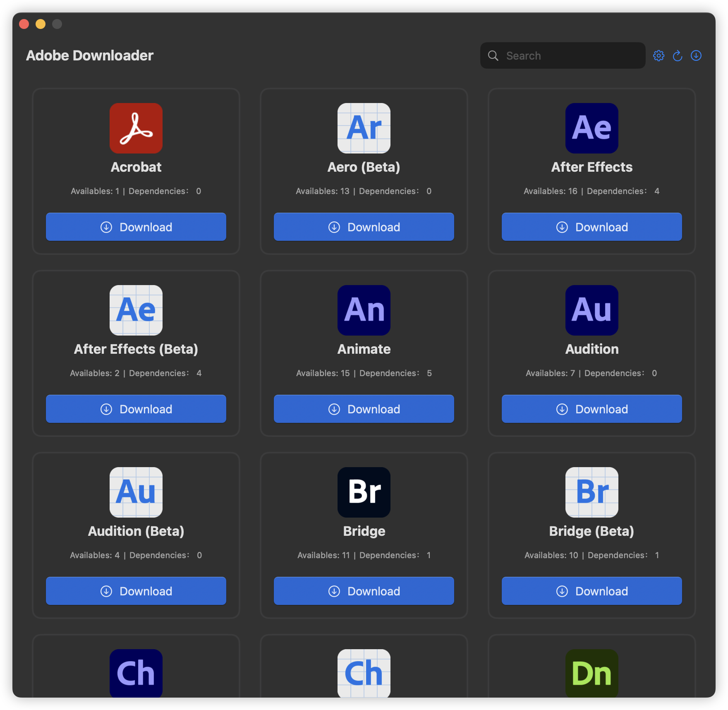The height and width of the screenshot is (710, 728).
Task: Refresh the product list via circular arrow icon
Action: (x=678, y=55)
